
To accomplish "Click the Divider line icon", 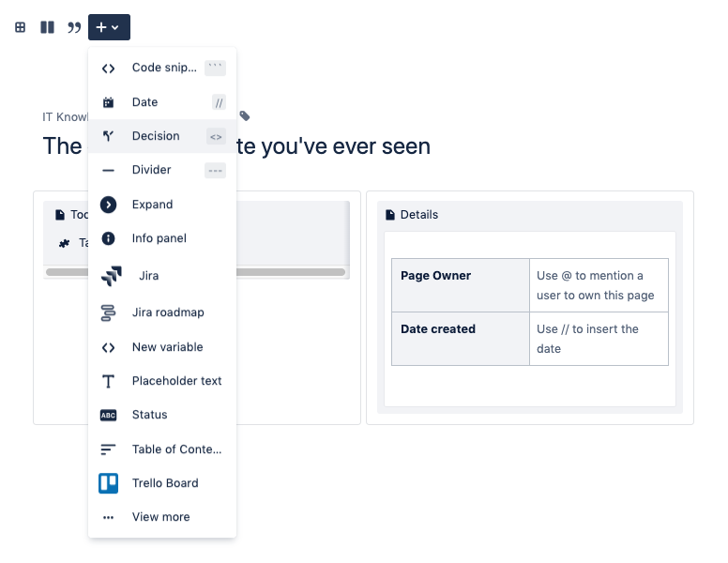I will tap(109, 171).
